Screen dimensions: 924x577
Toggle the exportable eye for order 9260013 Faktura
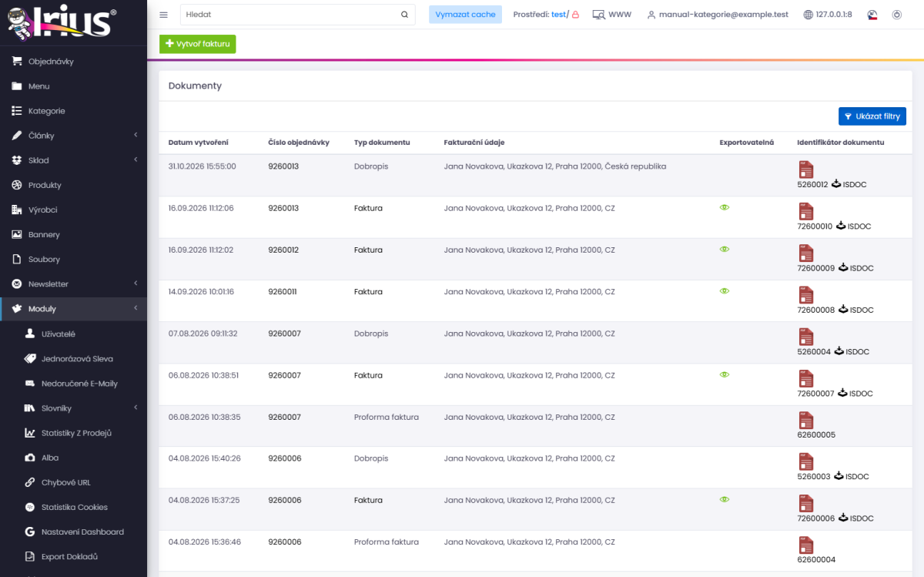724,208
